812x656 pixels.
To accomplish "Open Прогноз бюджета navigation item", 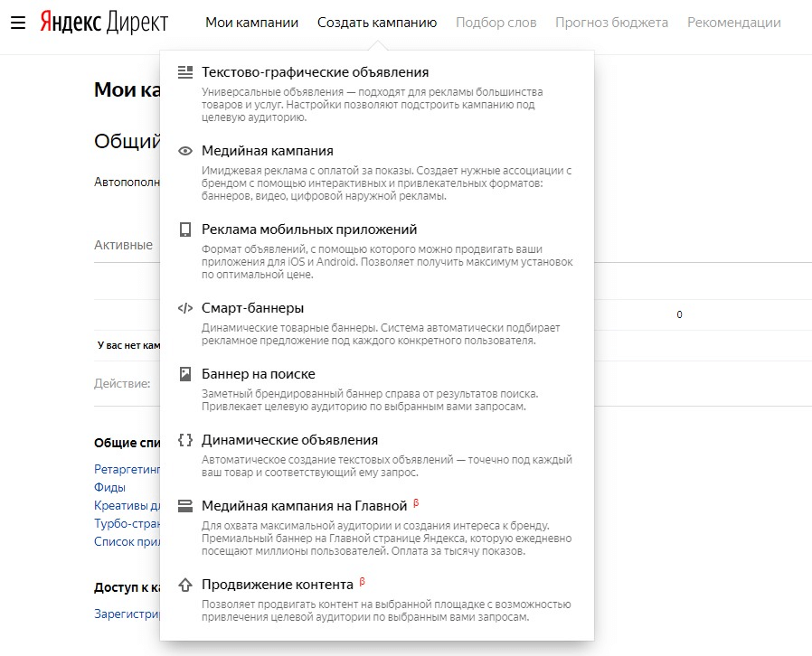I will (x=611, y=23).
